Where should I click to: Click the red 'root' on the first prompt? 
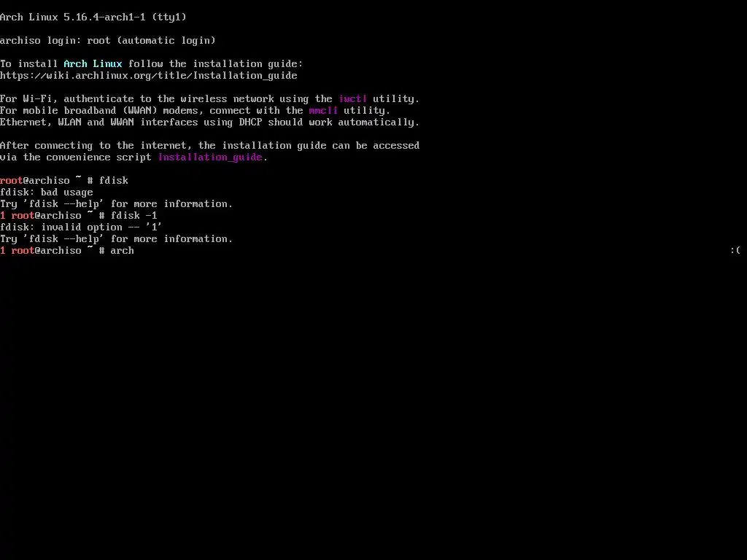(x=12, y=181)
